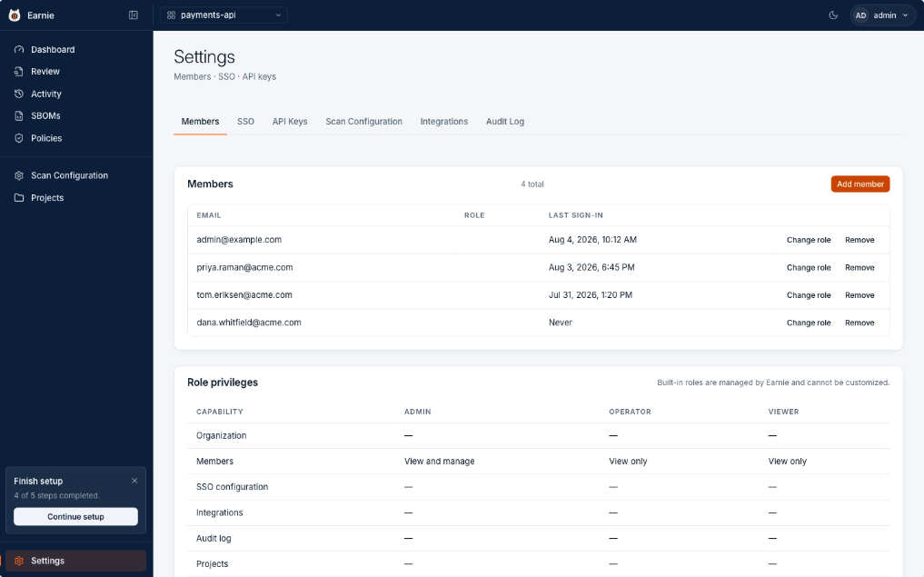Remove tom.eriksen@acme.com member
924x577 pixels.
pos(859,295)
